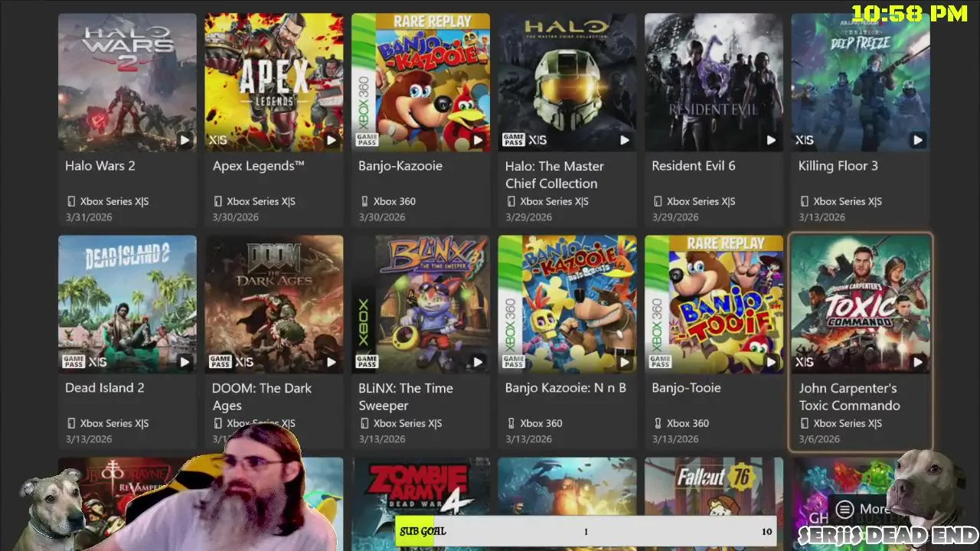
Task: Open Halo Wars 2 cover art
Action: [x=127, y=82]
